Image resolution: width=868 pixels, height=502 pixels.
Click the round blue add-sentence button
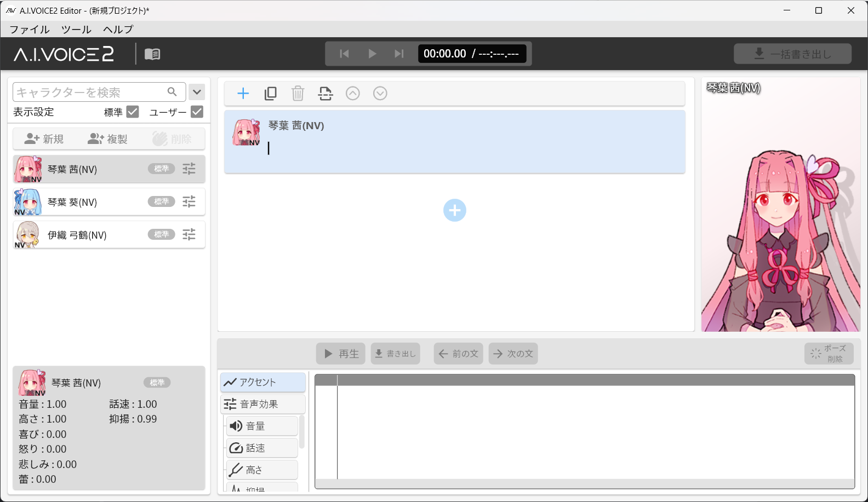pos(455,210)
